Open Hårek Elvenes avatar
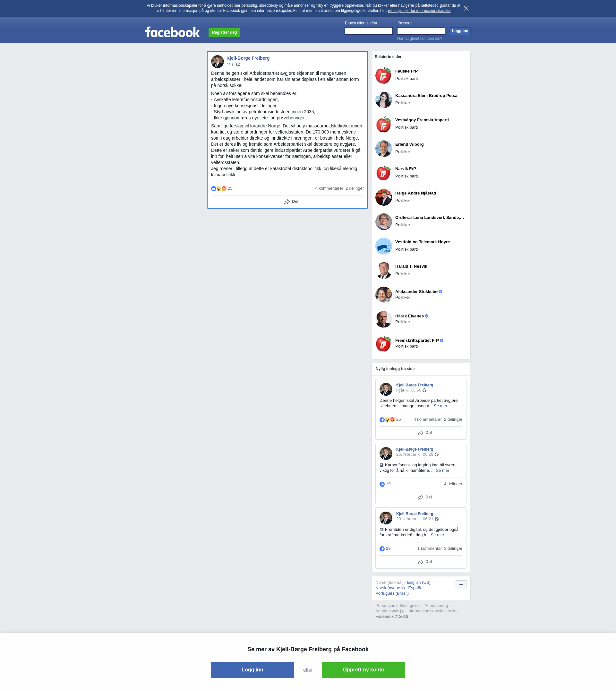This screenshot has width=616, height=691. pyautogui.click(x=383, y=319)
